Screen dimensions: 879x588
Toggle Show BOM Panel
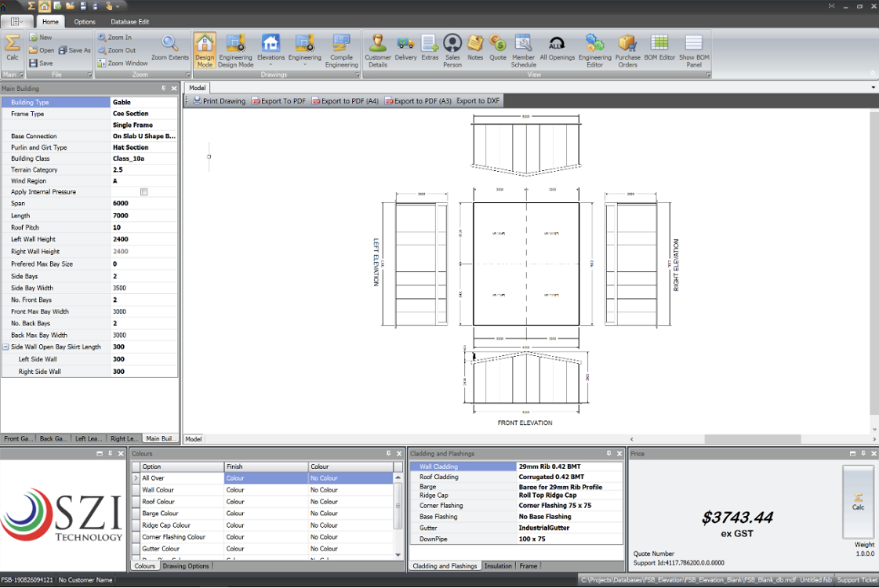[x=694, y=50]
